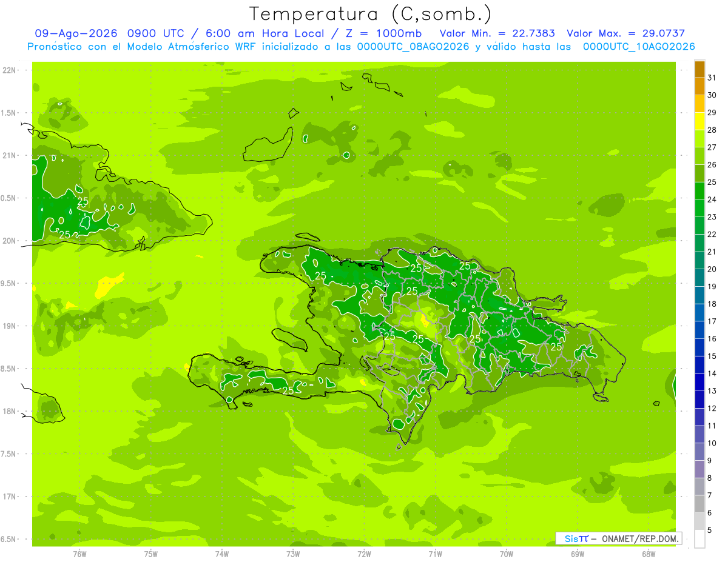
Task: Click valid-until time '0000UTC_10AGO2026'
Action: [x=639, y=47]
